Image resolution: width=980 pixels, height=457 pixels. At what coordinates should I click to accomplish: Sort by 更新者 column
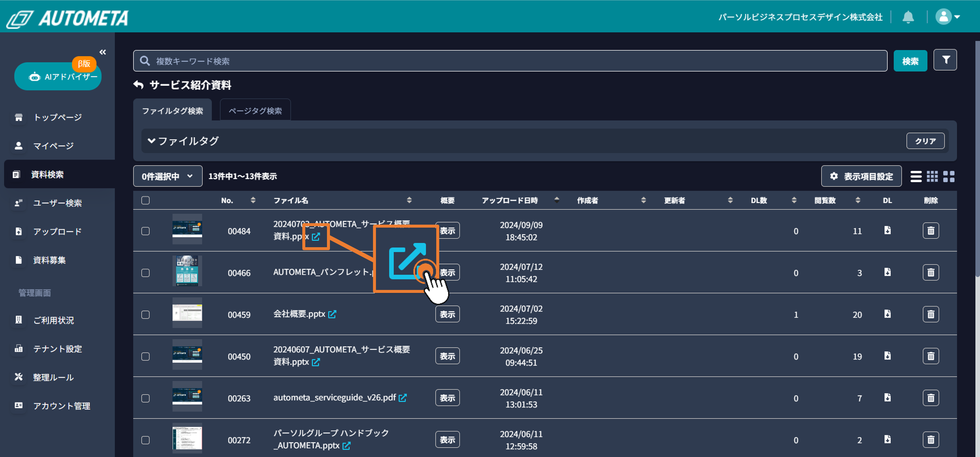tap(730, 200)
